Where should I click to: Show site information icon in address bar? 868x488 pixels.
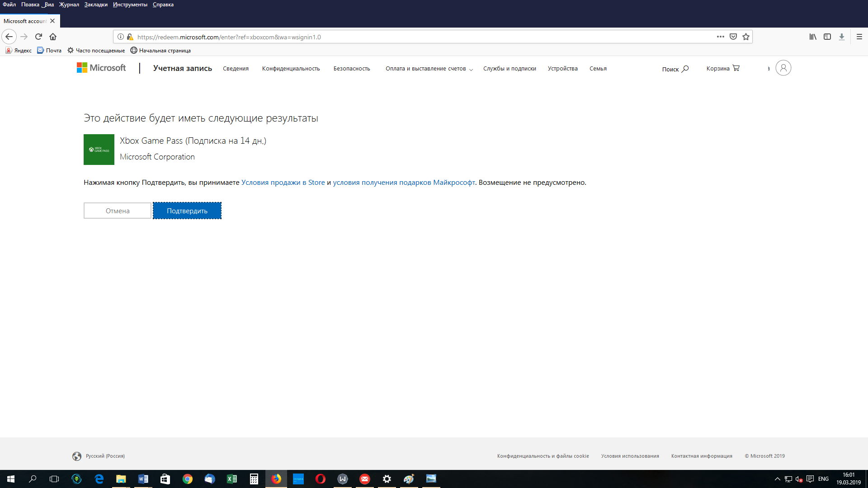pos(121,37)
